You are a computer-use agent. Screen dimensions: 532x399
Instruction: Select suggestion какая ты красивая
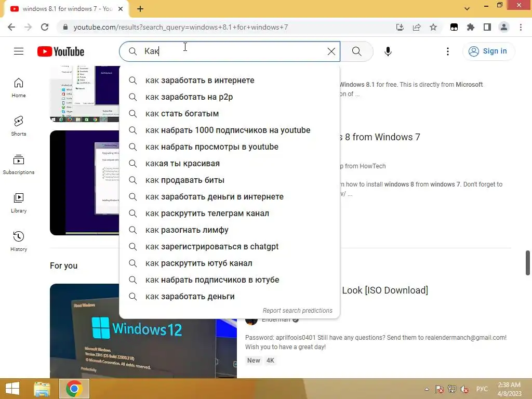point(229,163)
